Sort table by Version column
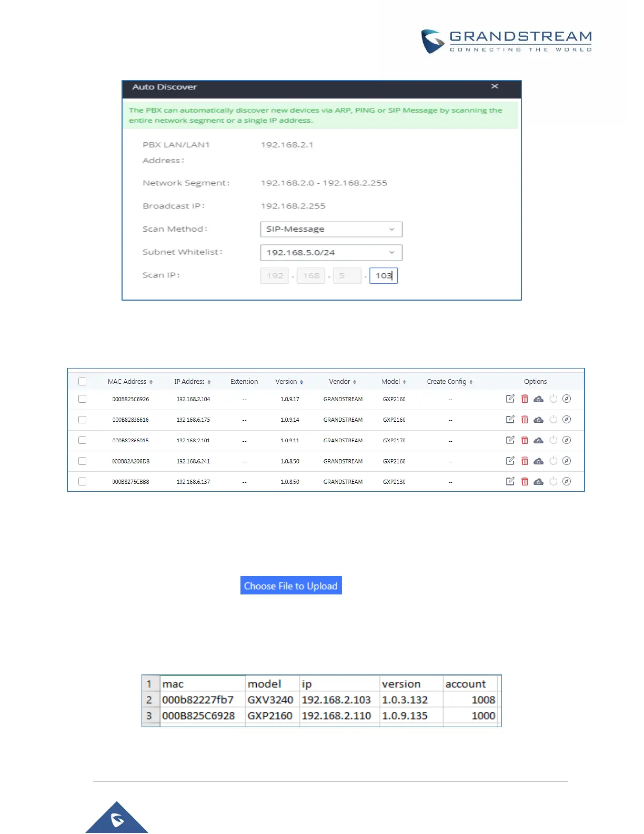 coord(289,381)
